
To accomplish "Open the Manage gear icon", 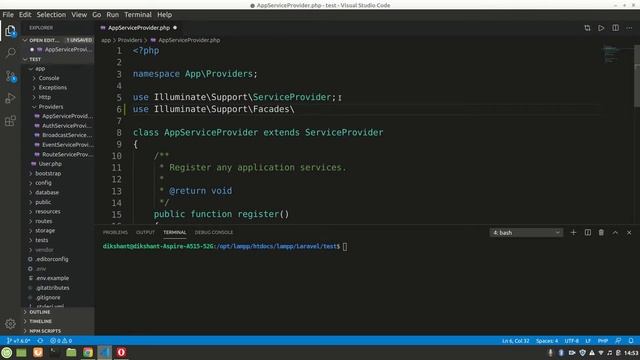I will [11, 324].
